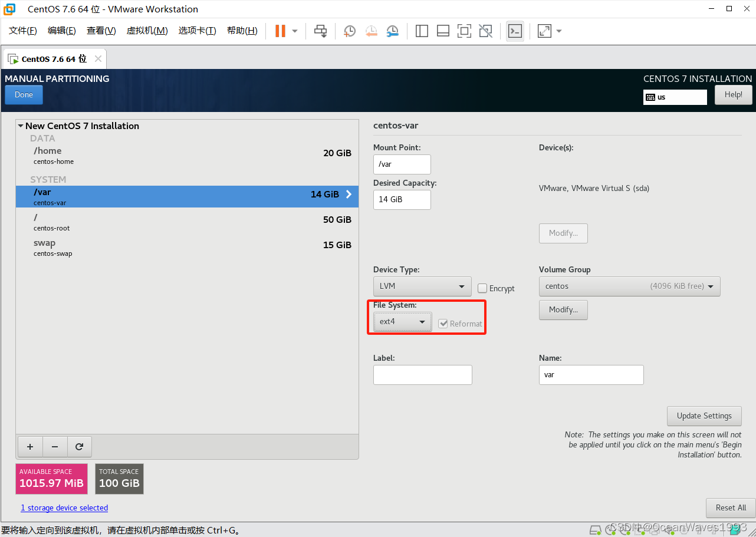The width and height of the screenshot is (756, 537).
Task: Click the Name field containing var
Action: (x=591, y=375)
